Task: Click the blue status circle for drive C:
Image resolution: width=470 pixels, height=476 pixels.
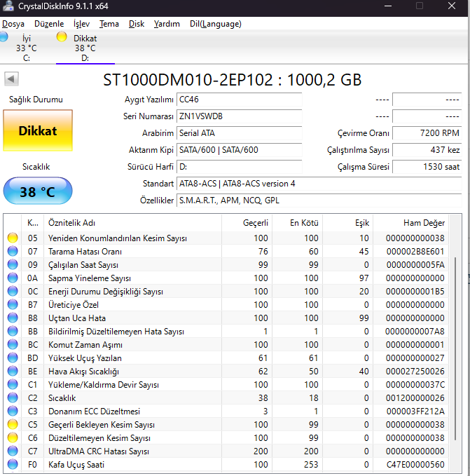Action: [4, 36]
